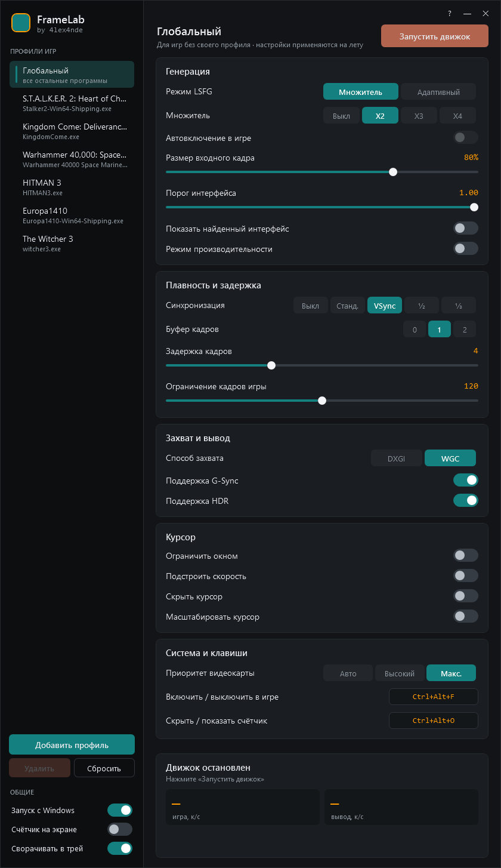This screenshot has width=501, height=868.
Task: Toggle Подстроить скорость switch
Action: click(x=466, y=576)
